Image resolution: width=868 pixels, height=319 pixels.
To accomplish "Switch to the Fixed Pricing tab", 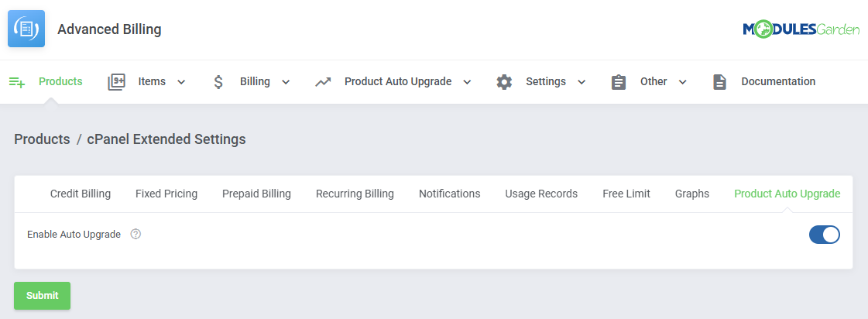I will pos(166,194).
